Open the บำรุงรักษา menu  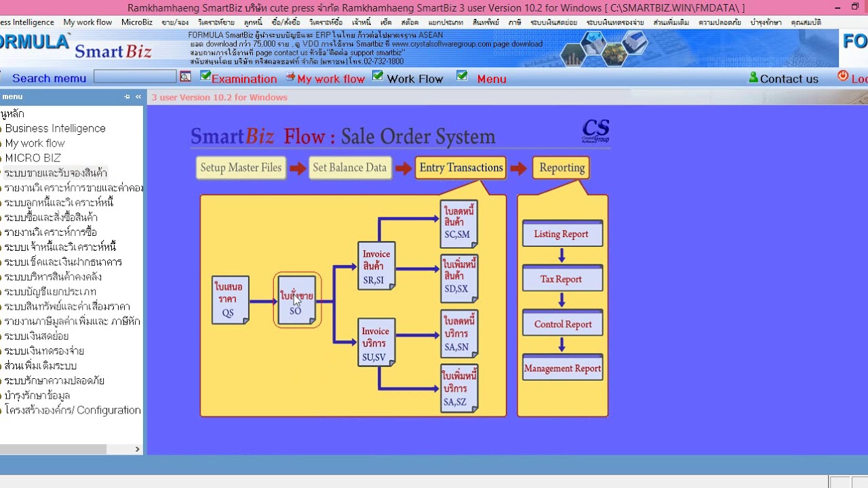click(766, 22)
